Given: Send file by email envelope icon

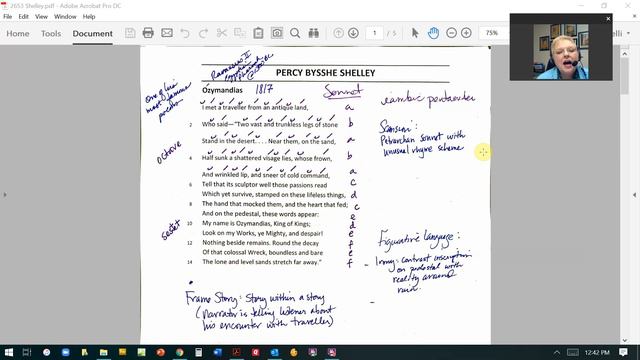Looking at the screenshot, I should [x=167, y=33].
